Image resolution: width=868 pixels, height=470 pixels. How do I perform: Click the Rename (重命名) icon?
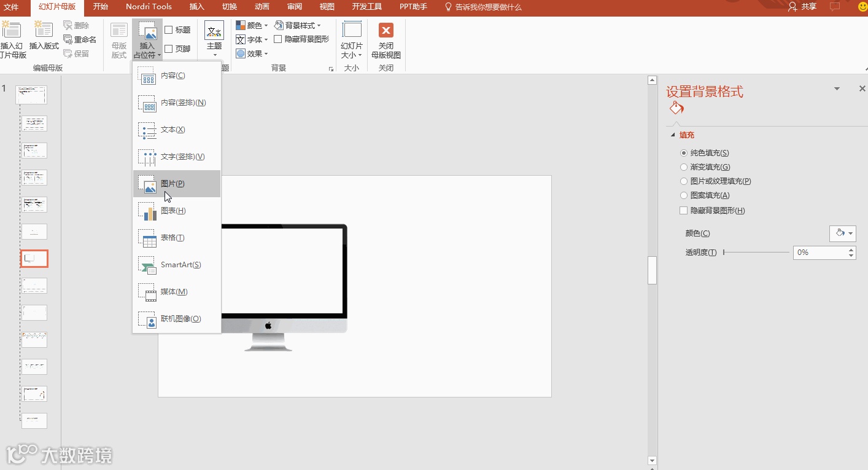tap(68, 39)
